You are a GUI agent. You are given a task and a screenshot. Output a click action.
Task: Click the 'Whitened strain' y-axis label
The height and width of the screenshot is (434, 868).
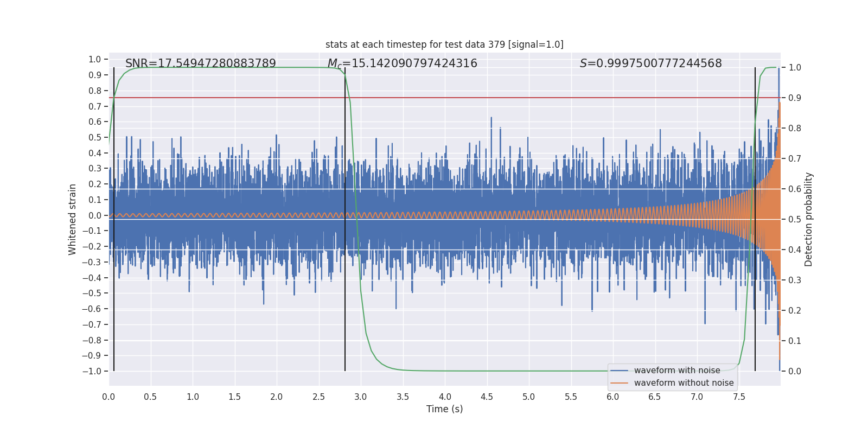tap(72, 219)
